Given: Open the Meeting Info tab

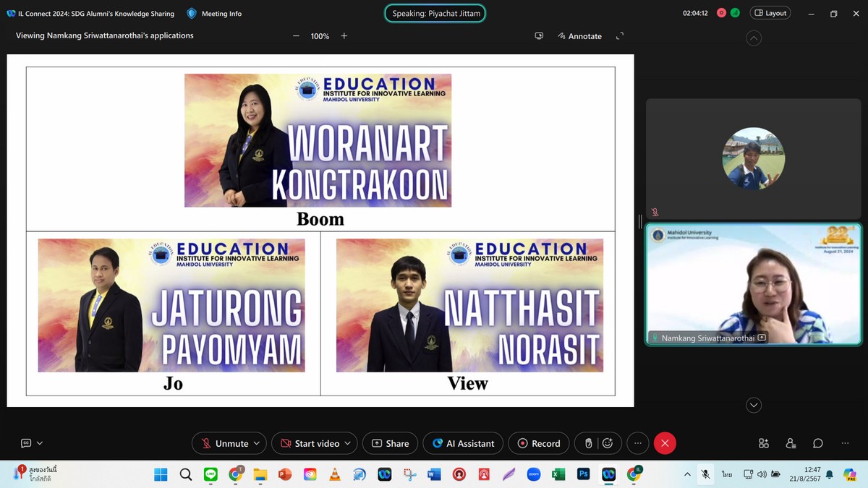Looking at the screenshot, I should 214,13.
